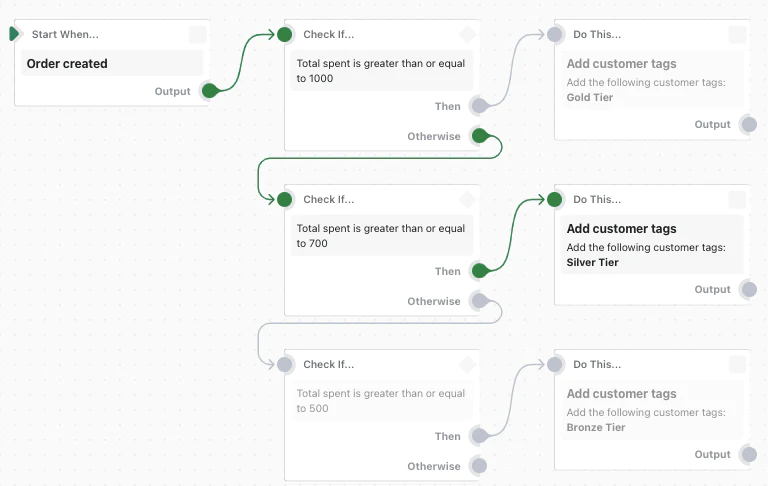The height and width of the screenshot is (486, 768).
Task: Click the input connector of the Gold Tier action
Action: [x=555, y=35]
